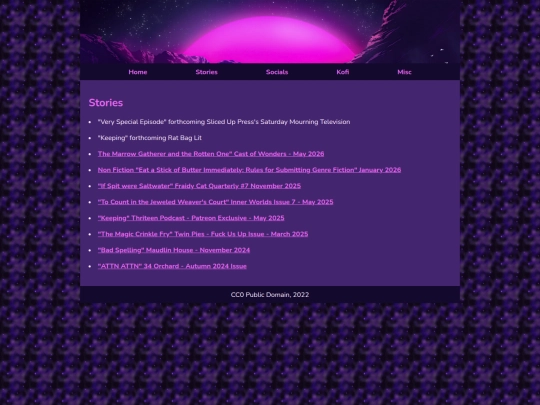Open 'The Marrow Gatherer and the Rotten One' link
This screenshot has width=540, height=405.
click(x=211, y=154)
